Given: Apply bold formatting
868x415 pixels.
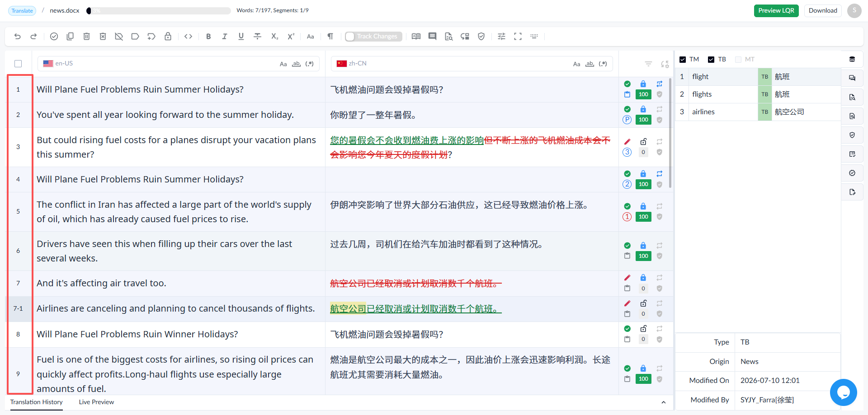Looking at the screenshot, I should coord(208,37).
